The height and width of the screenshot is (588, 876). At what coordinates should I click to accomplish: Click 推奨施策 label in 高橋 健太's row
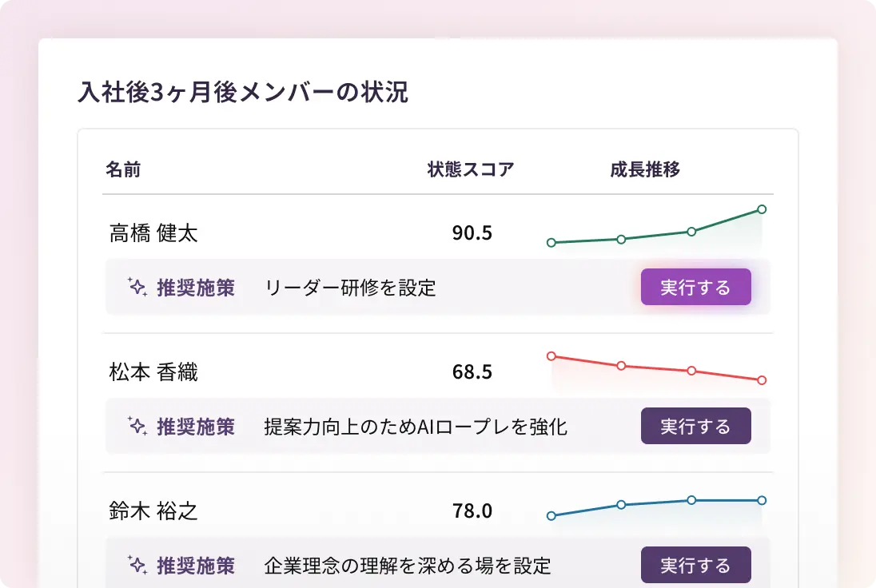tap(196, 288)
